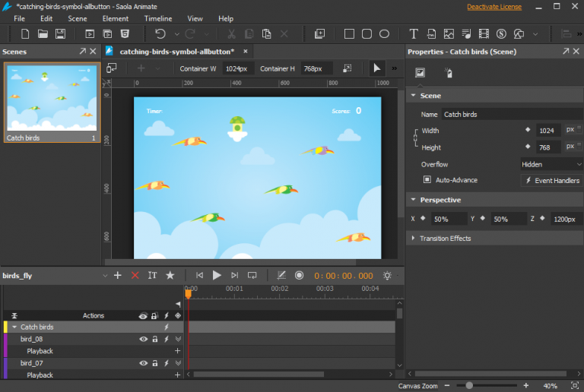
Task: Open the Timeline menu
Action: (x=158, y=18)
